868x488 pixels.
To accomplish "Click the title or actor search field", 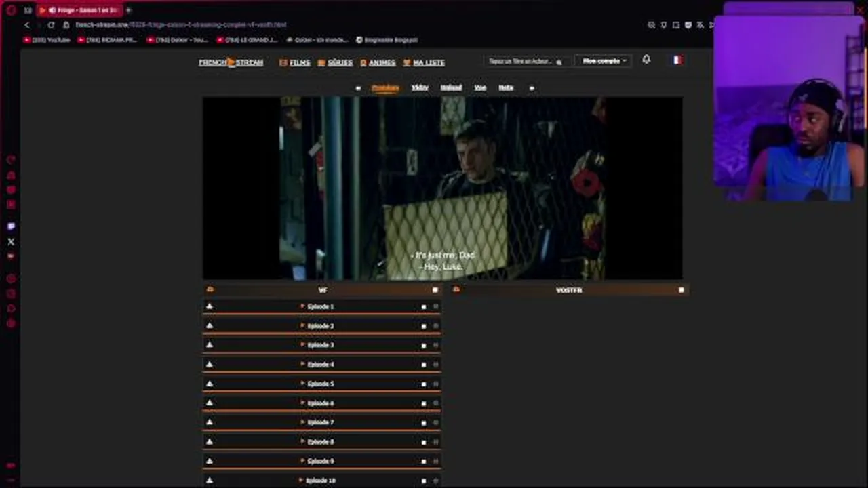I will pos(526,61).
